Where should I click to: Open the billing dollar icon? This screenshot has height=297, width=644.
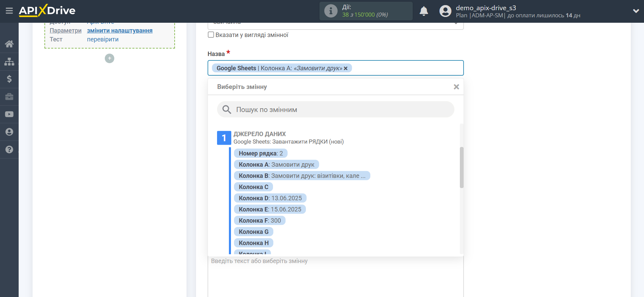click(9, 79)
